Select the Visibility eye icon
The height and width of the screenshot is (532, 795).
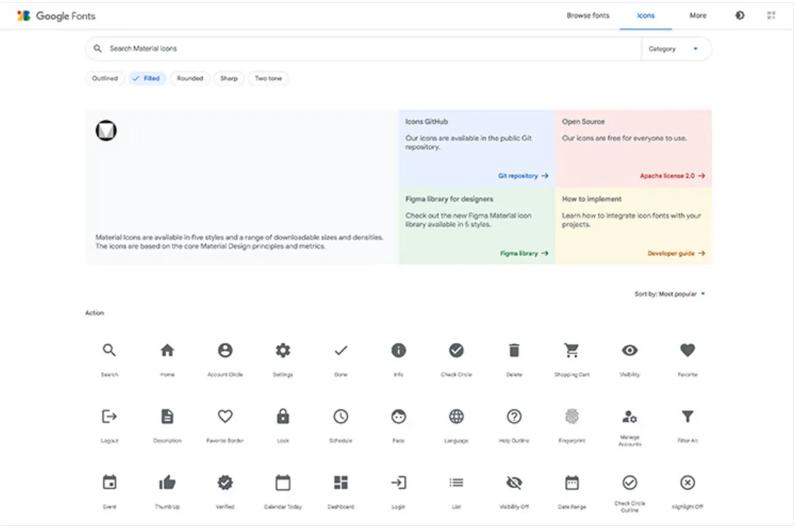630,350
